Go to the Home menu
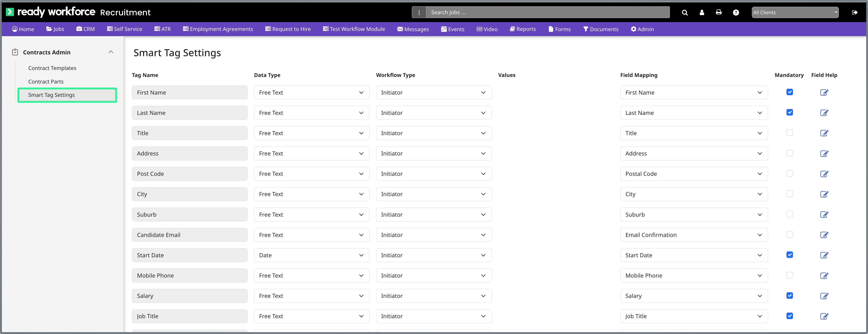The height and width of the screenshot is (334, 868). coord(23,29)
